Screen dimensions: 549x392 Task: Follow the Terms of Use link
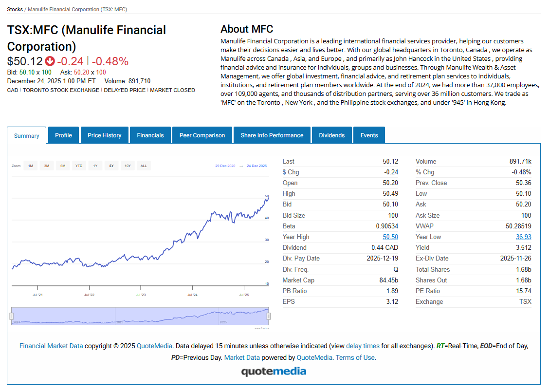(x=355, y=357)
